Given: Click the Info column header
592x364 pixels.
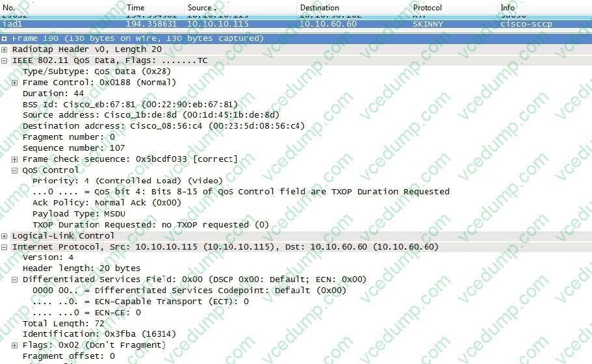Looking at the screenshot, I should pyautogui.click(x=507, y=7).
